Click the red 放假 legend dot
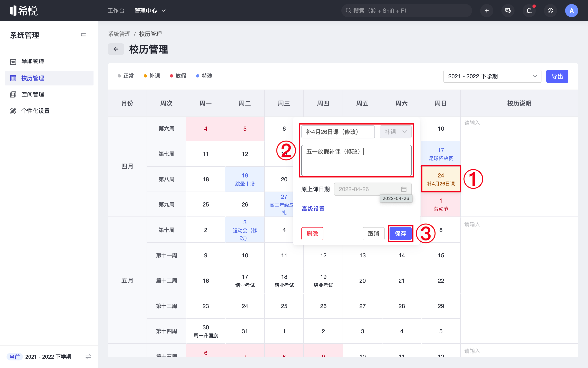 (171, 76)
